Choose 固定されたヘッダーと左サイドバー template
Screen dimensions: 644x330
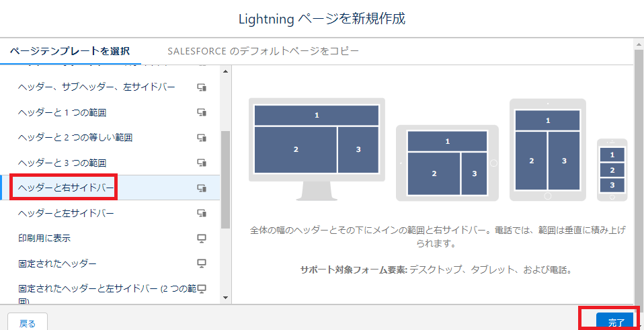click(110, 294)
